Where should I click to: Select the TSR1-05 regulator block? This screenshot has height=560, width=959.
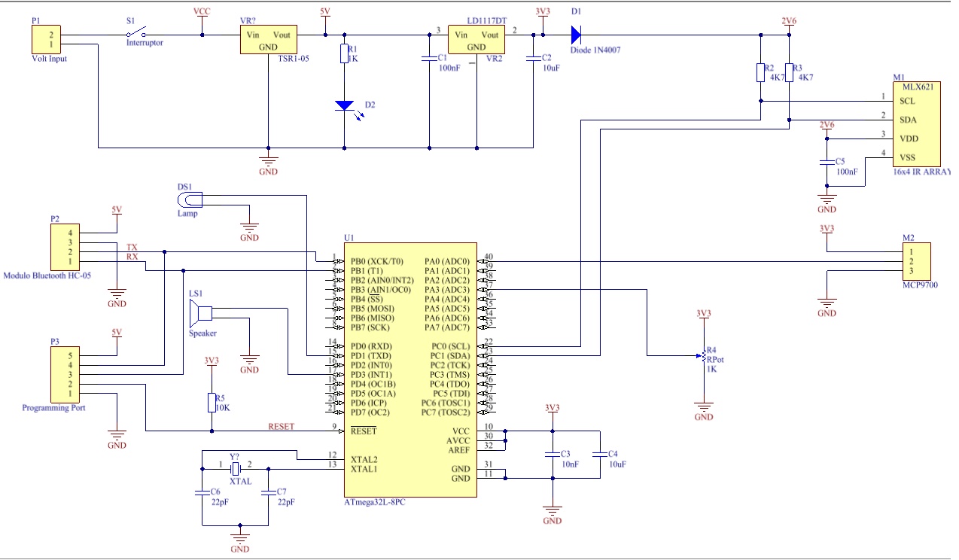click(x=267, y=38)
